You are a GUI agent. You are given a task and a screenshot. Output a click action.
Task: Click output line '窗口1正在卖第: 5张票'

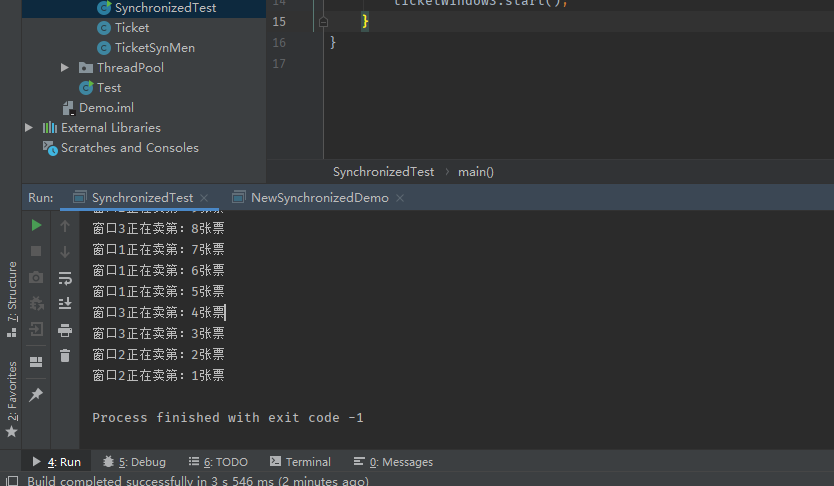[x=159, y=291]
